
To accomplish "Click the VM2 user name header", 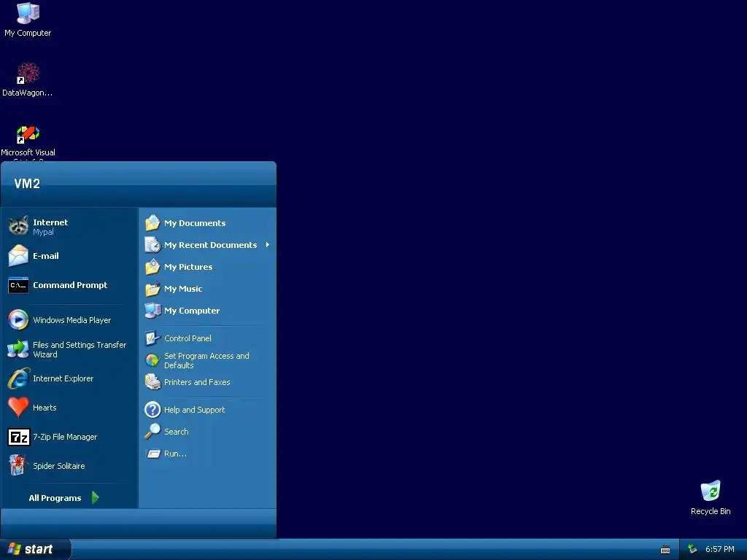I will (x=27, y=184).
